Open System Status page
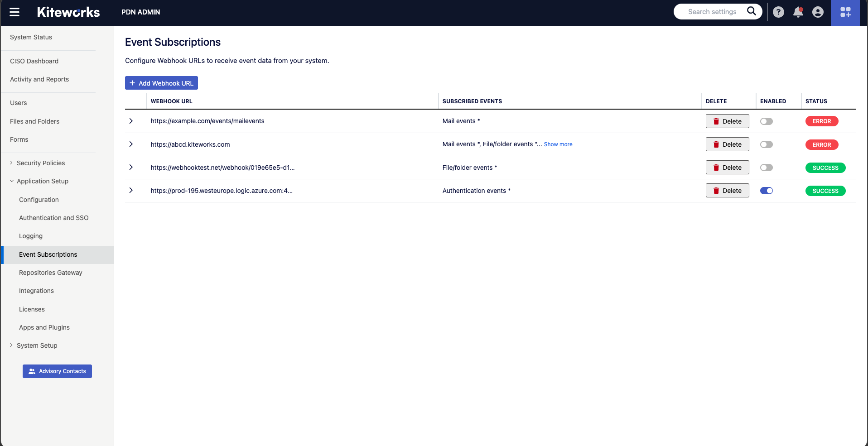 pyautogui.click(x=31, y=37)
